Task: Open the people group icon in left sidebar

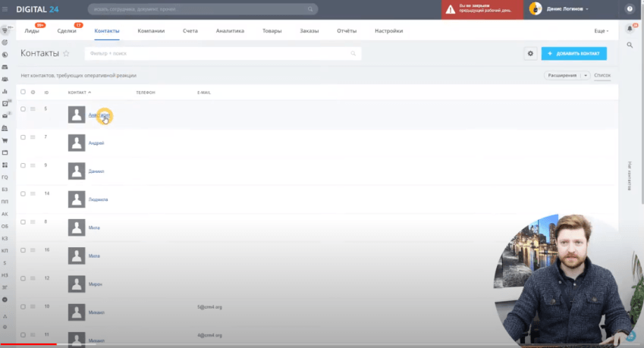Action: point(5,79)
